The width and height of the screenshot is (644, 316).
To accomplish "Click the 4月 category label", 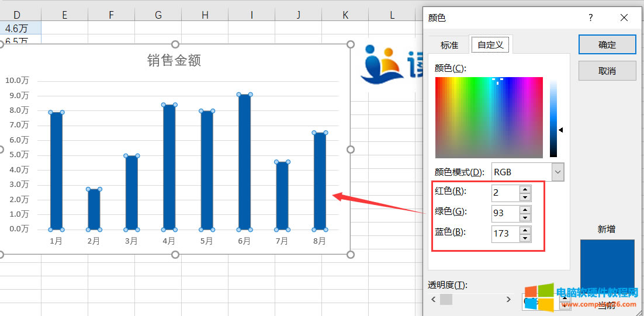I will (169, 241).
